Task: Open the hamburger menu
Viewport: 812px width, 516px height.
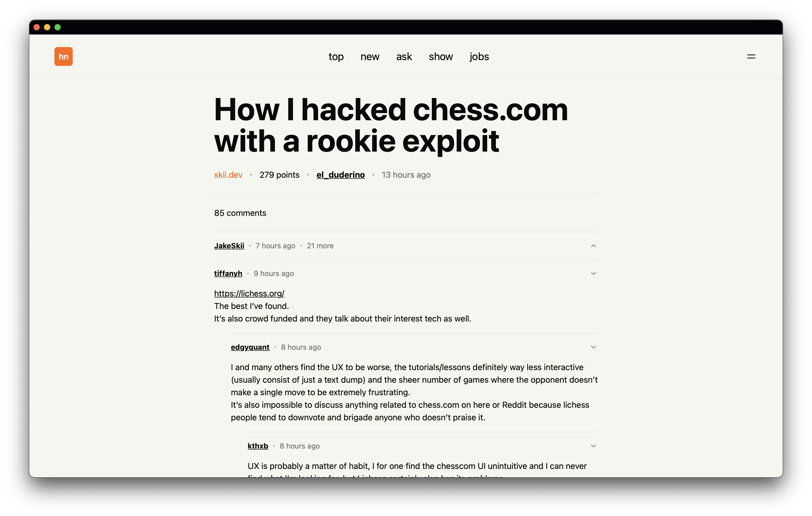Action: coord(751,57)
